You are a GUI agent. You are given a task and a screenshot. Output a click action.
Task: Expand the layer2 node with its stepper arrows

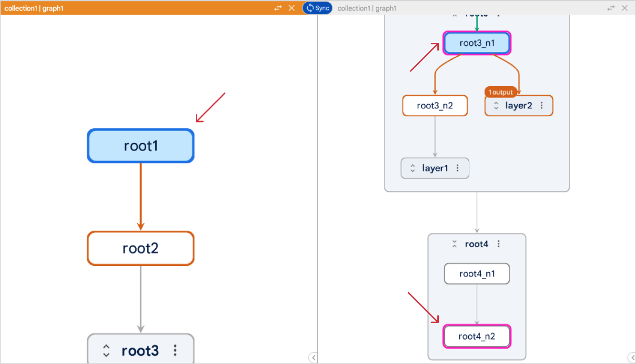pyautogui.click(x=495, y=105)
